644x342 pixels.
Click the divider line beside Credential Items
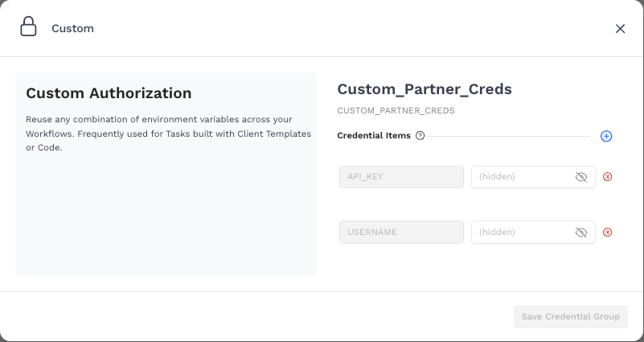pyautogui.click(x=511, y=136)
